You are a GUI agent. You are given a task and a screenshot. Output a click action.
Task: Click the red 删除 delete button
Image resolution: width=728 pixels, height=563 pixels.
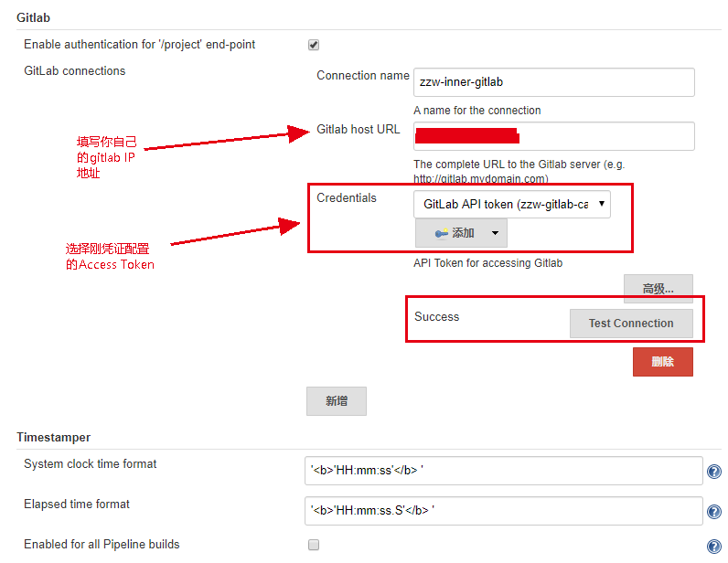coord(662,362)
